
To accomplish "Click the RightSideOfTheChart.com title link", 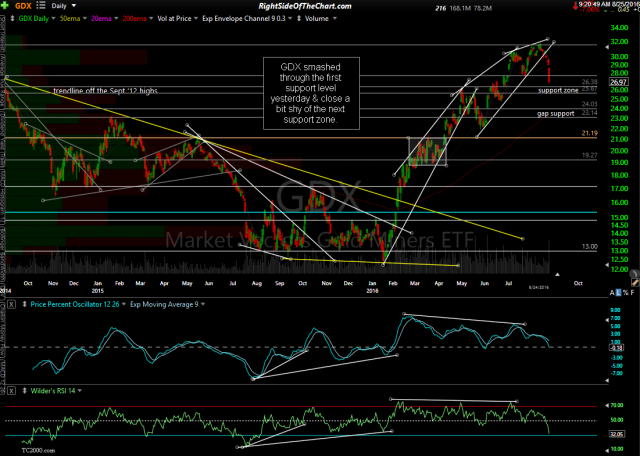I will point(305,6).
